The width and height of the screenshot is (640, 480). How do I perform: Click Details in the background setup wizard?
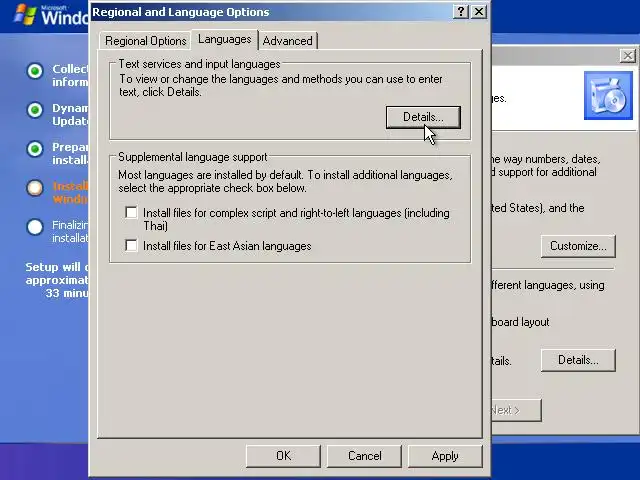pyautogui.click(x=578, y=360)
